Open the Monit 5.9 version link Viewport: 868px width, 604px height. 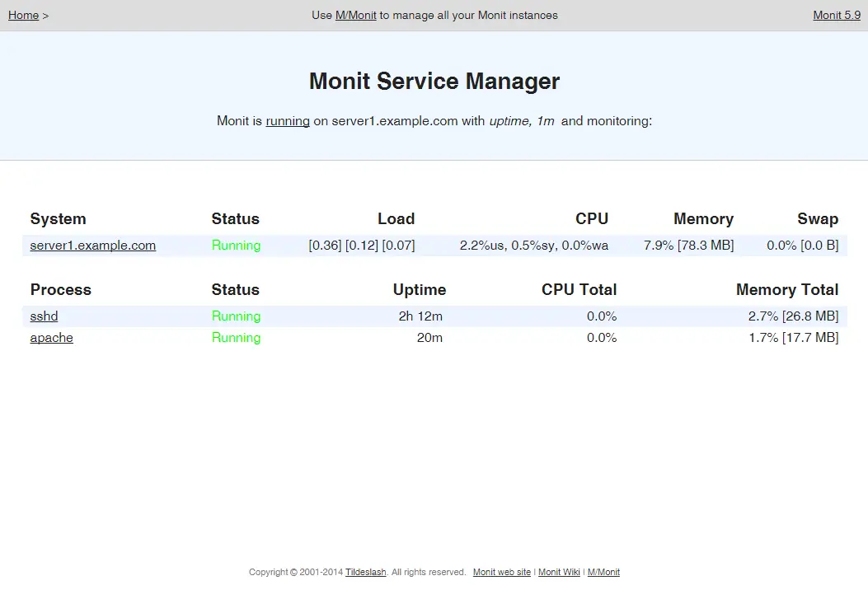click(x=837, y=16)
